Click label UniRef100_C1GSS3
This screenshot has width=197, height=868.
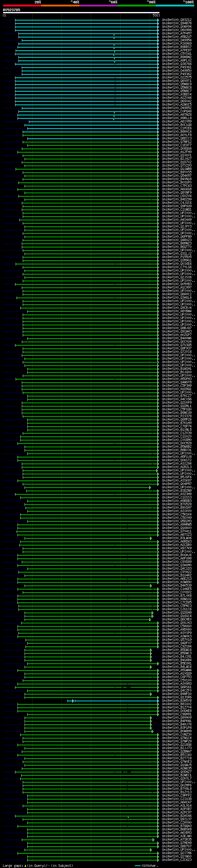point(177,497)
